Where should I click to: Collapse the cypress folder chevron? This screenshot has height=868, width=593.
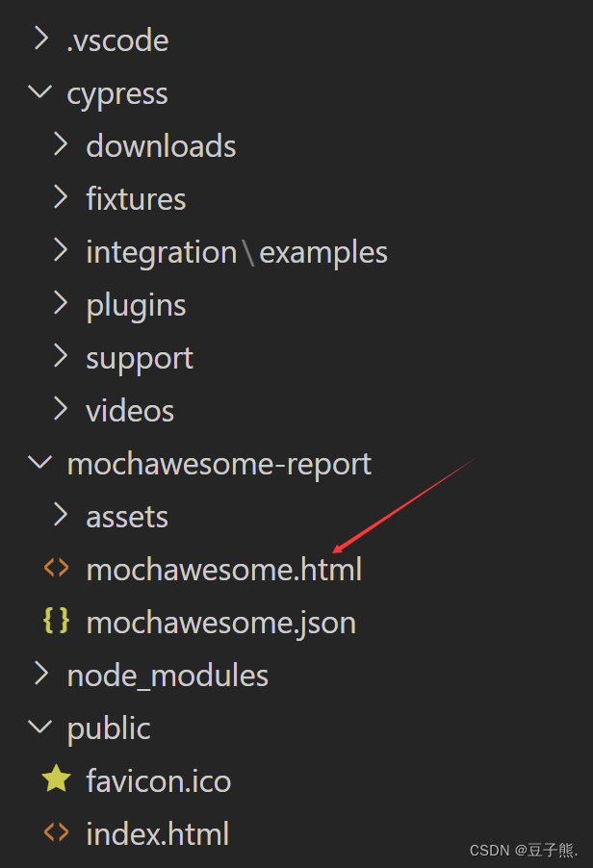(x=40, y=92)
